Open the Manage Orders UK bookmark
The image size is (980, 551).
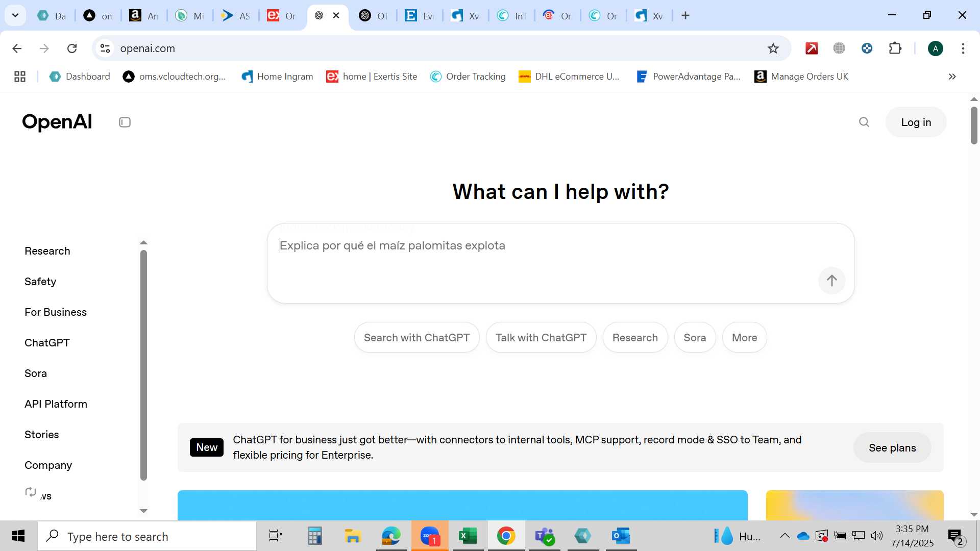[801, 77]
